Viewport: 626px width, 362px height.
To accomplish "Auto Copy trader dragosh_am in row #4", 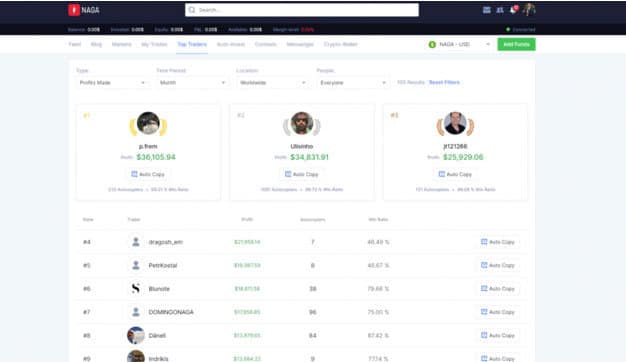I will [498, 242].
